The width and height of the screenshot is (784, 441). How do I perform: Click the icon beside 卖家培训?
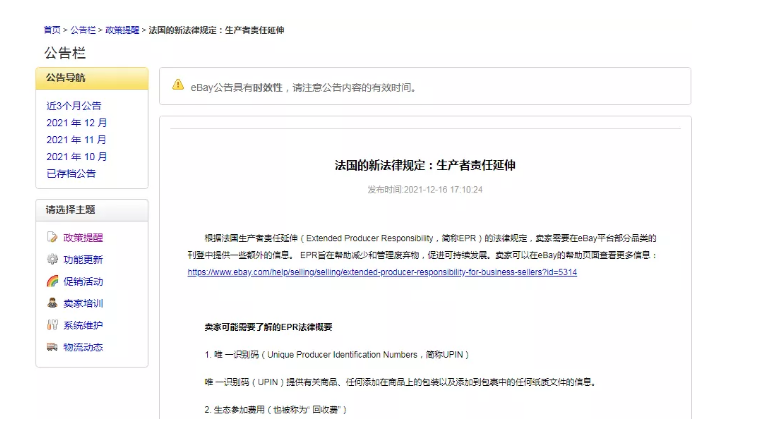52,304
